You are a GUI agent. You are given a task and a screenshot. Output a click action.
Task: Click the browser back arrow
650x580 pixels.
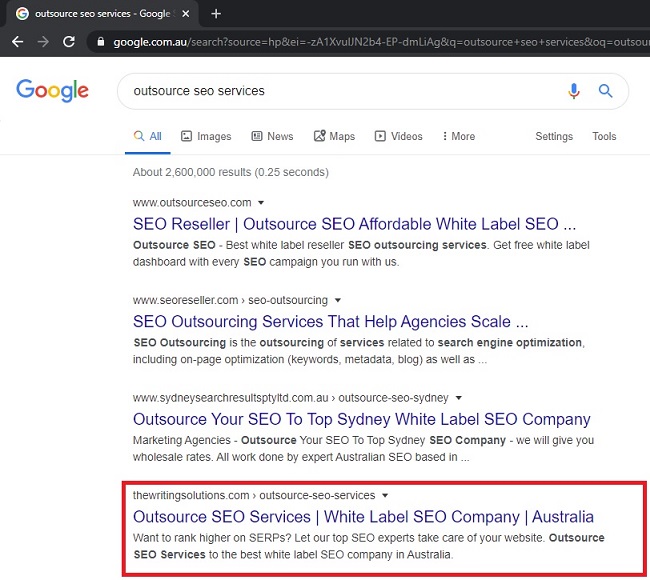(17, 41)
